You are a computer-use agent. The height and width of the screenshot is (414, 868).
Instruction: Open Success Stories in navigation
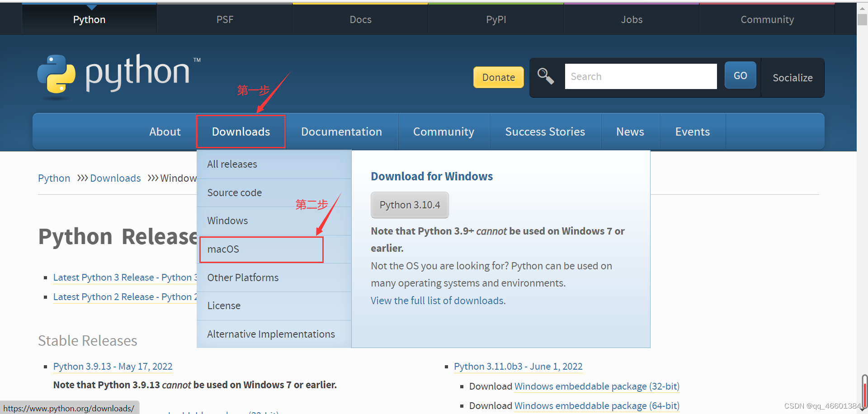pos(545,132)
